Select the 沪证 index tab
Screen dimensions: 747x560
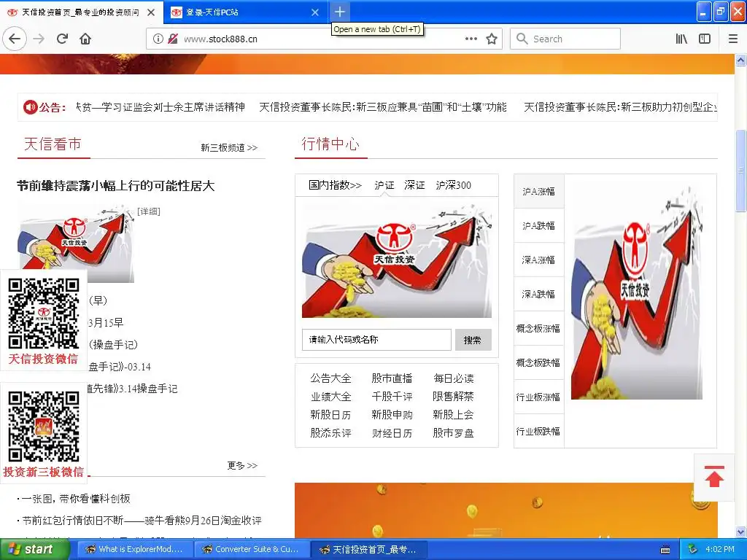384,185
